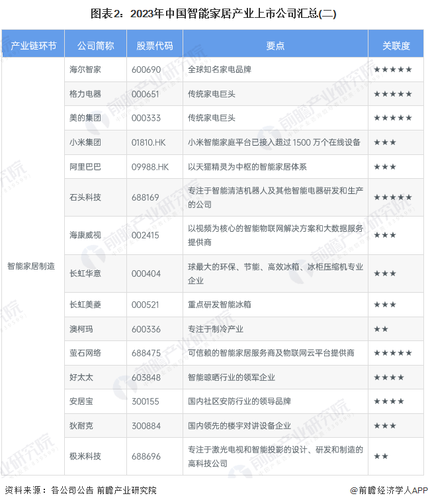Click the star rating for 海尔智家
The image size is (428, 504).
coord(393,70)
